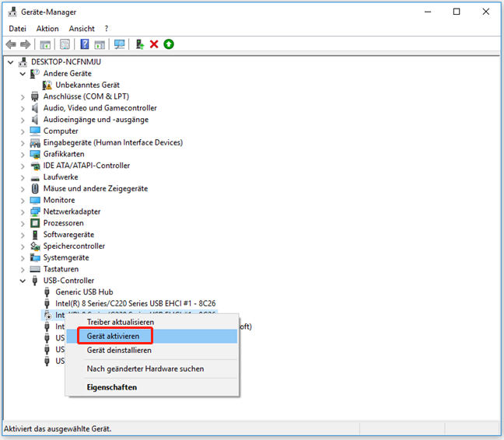Minimize the Geräte-Manager window
Viewport: 504px width, 440px height.
tap(428, 12)
